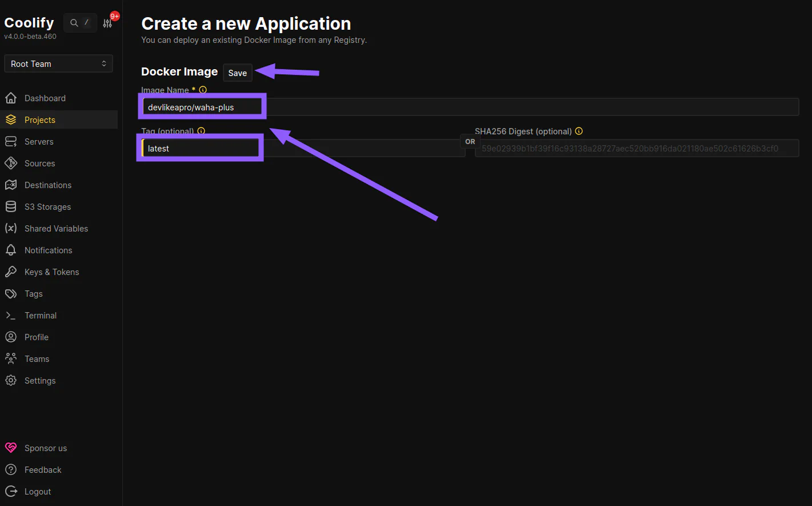Open the search box in sidebar
The width and height of the screenshot is (812, 506).
80,23
